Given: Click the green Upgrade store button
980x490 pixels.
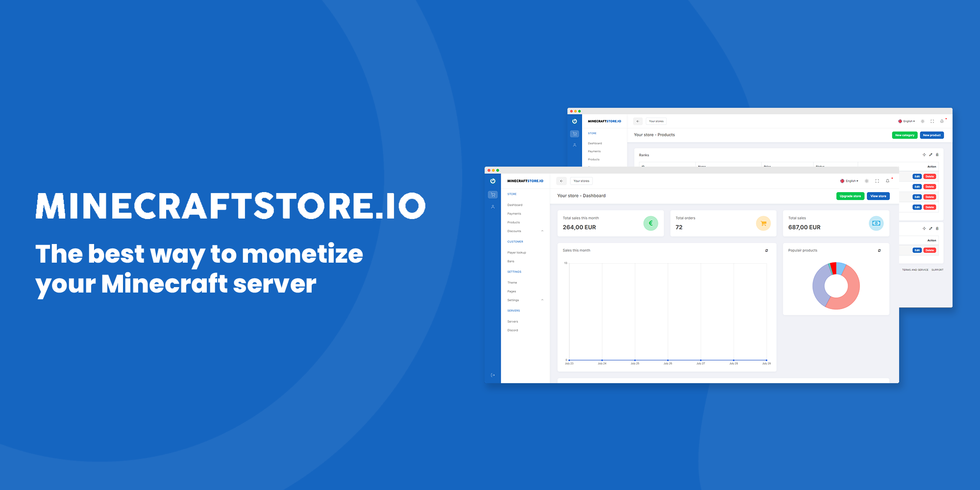Looking at the screenshot, I should coord(850,196).
